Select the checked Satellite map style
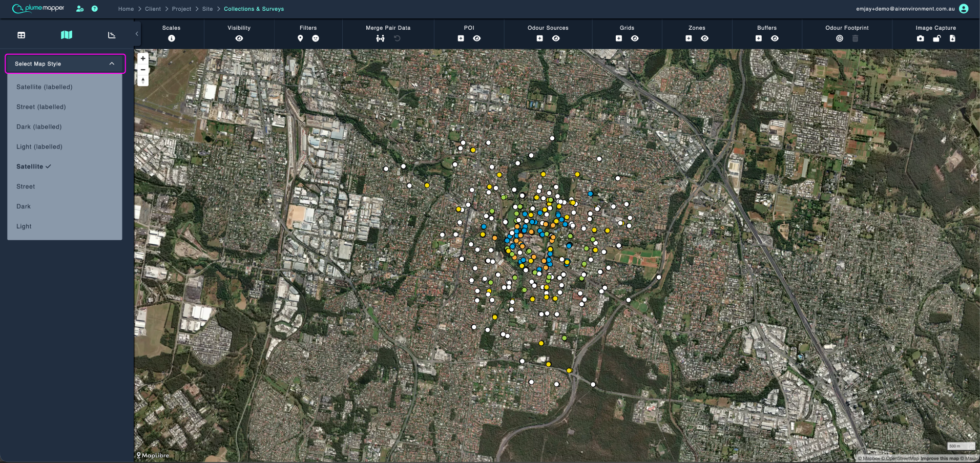Image resolution: width=980 pixels, height=463 pixels. coord(65,166)
